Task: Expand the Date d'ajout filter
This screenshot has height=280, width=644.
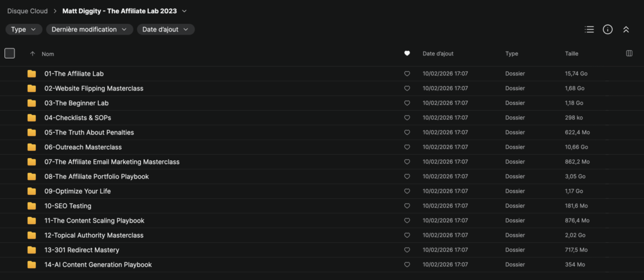Action: 165,30
